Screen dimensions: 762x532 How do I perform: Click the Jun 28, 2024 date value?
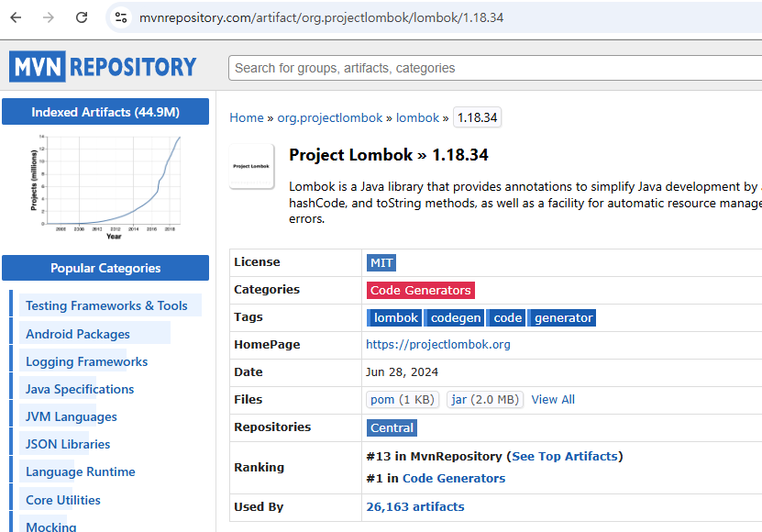[402, 372]
